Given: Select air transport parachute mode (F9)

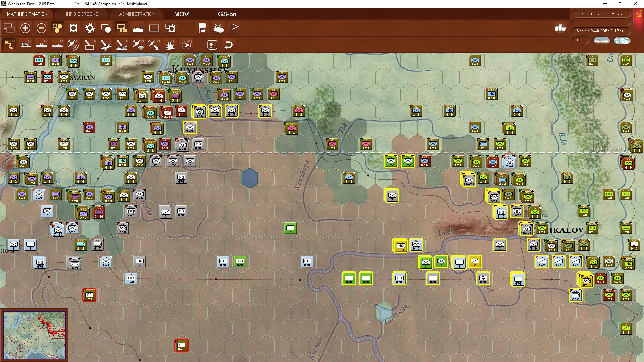Looking at the screenshot, I should coord(138,45).
